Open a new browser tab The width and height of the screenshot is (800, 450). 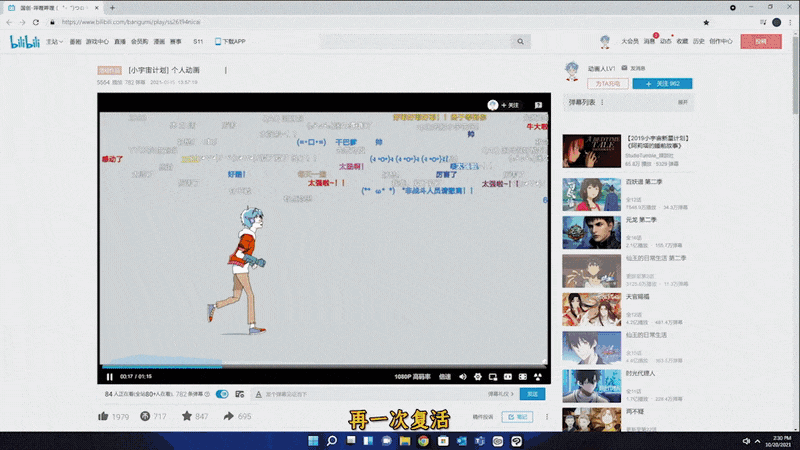coord(112,8)
